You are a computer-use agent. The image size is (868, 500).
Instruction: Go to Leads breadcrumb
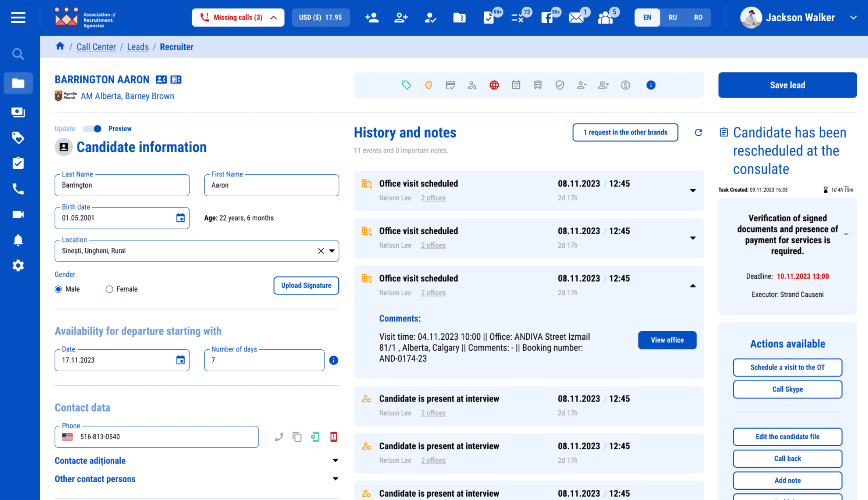(138, 47)
